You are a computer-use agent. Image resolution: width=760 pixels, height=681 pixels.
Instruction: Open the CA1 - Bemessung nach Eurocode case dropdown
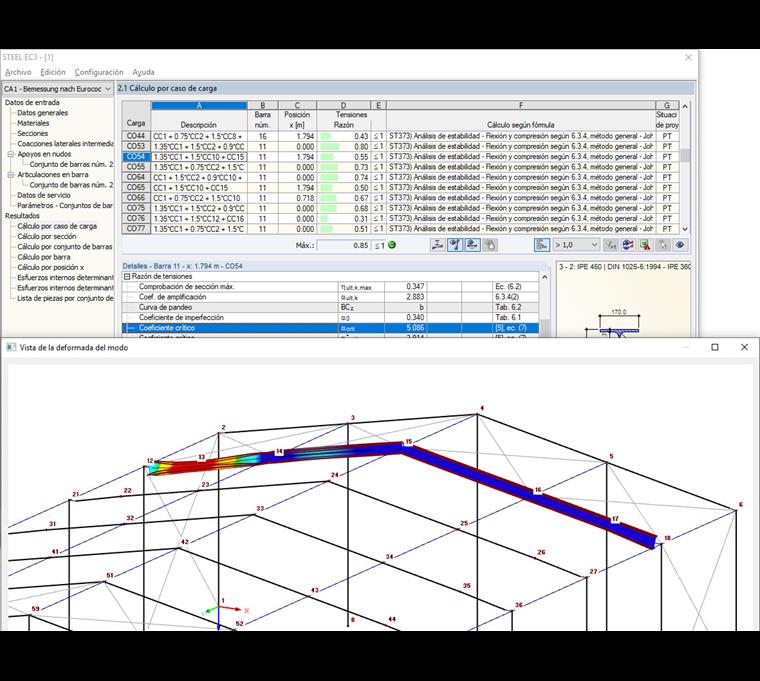click(x=57, y=89)
